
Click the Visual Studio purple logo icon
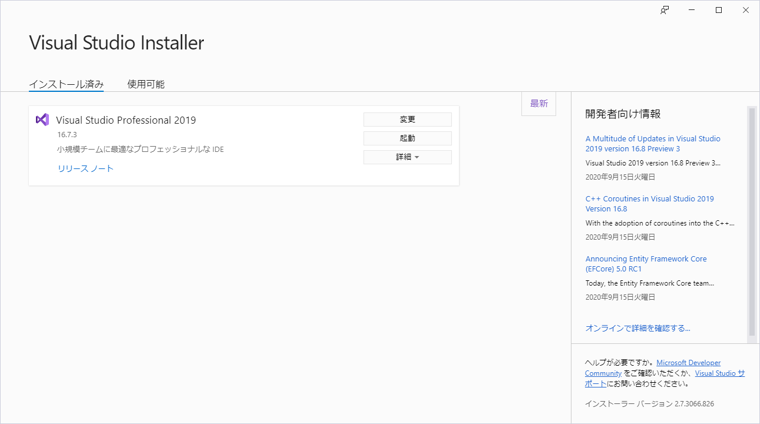point(42,120)
